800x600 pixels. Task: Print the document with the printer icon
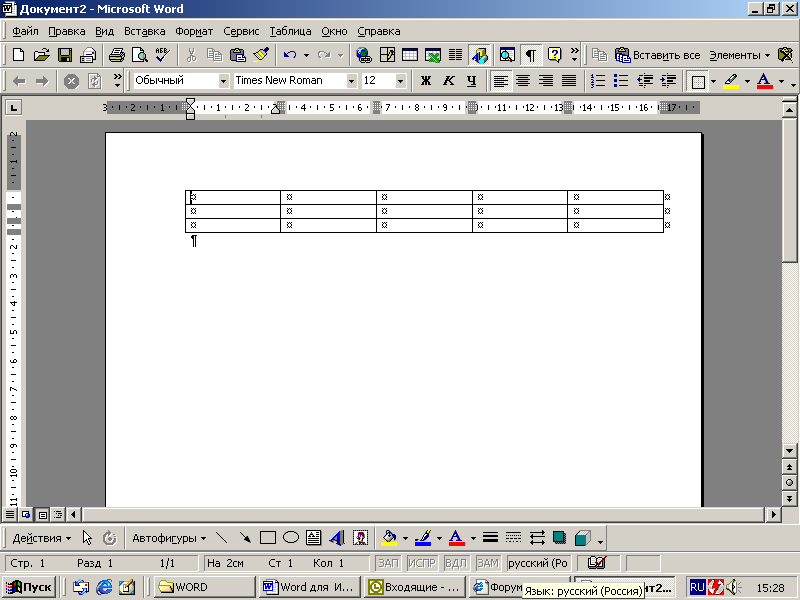[117, 55]
